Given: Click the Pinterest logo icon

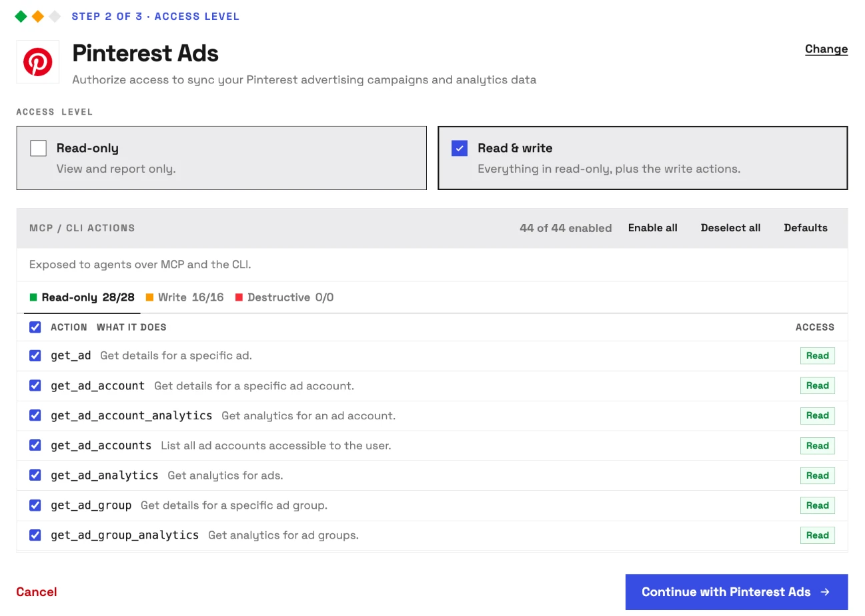Looking at the screenshot, I should point(37,62).
